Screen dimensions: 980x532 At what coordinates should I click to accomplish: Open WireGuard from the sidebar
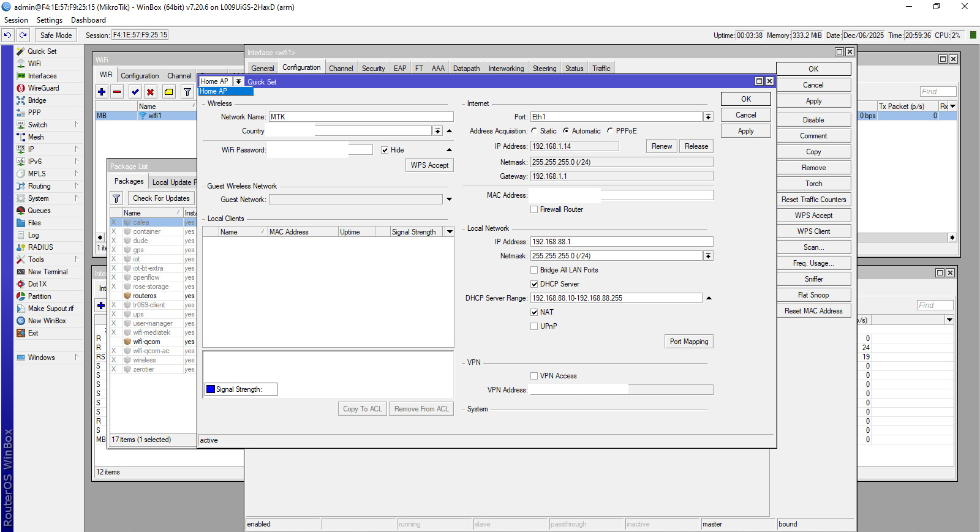click(x=43, y=88)
